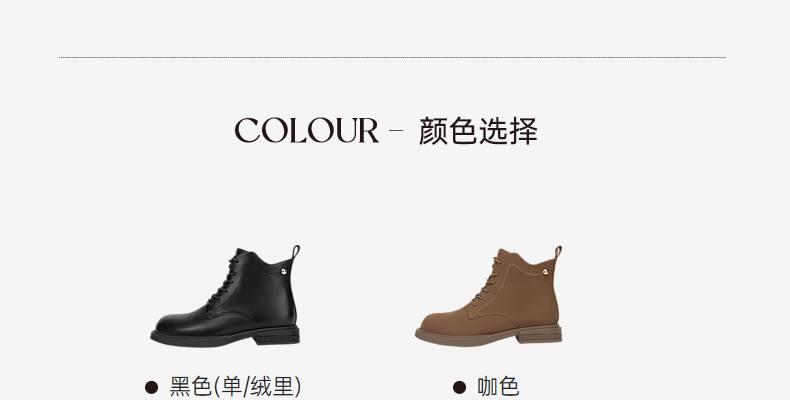The image size is (790, 400).
Task: Click the heel pull tab of black boot
Action: 296,253
